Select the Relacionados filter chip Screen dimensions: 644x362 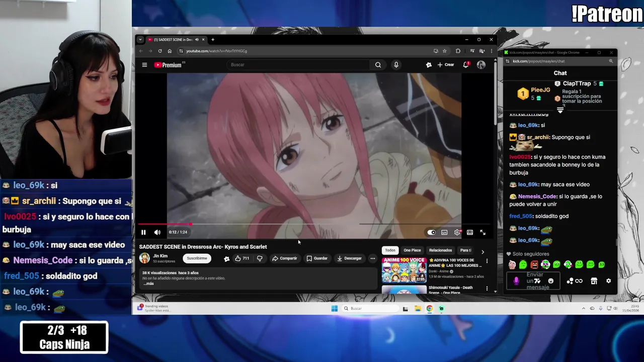440,250
